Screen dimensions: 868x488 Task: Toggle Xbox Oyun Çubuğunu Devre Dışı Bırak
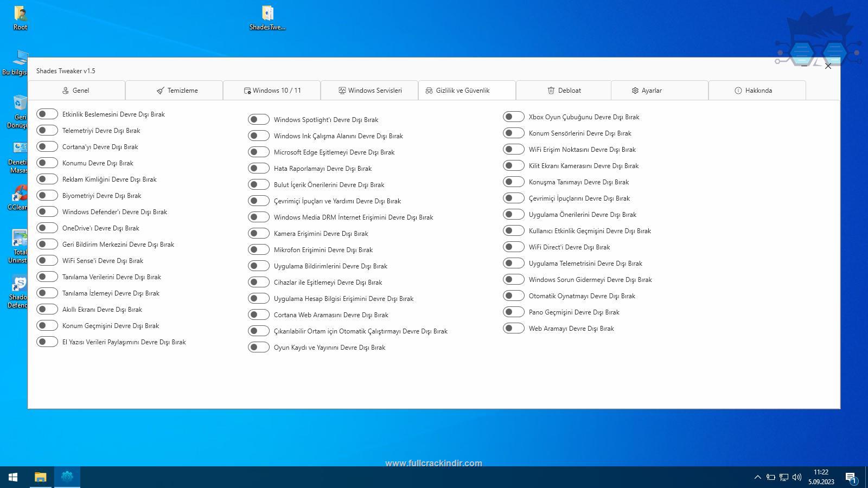click(514, 117)
